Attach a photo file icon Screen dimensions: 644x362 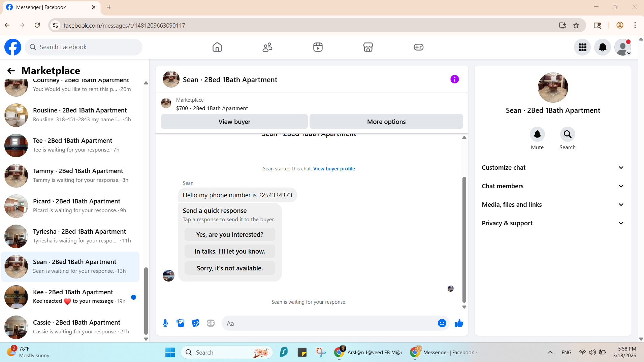click(x=181, y=323)
